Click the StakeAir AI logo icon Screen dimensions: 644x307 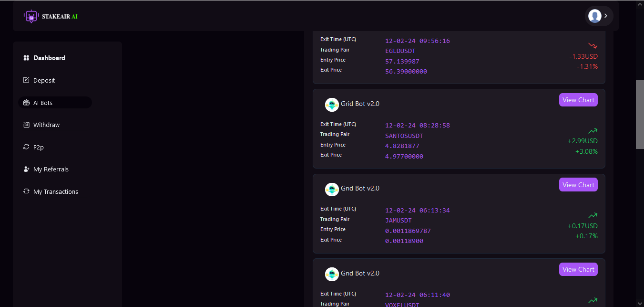coord(31,16)
